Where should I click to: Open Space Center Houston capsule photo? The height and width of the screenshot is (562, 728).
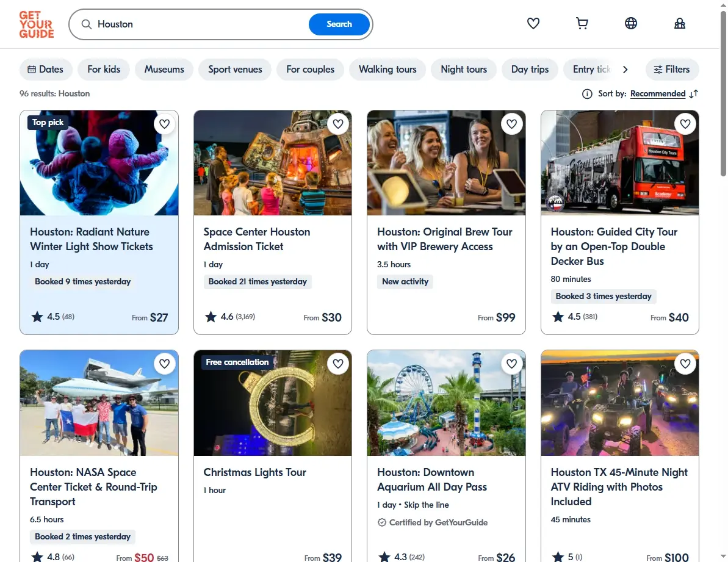[x=273, y=163]
